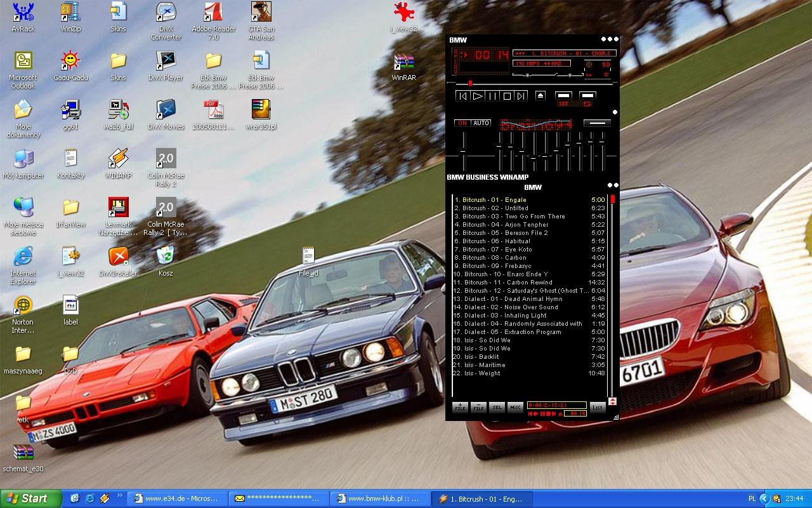The width and height of the screenshot is (812, 508).
Task: Click the equalizer preamp slider
Action: point(463,152)
